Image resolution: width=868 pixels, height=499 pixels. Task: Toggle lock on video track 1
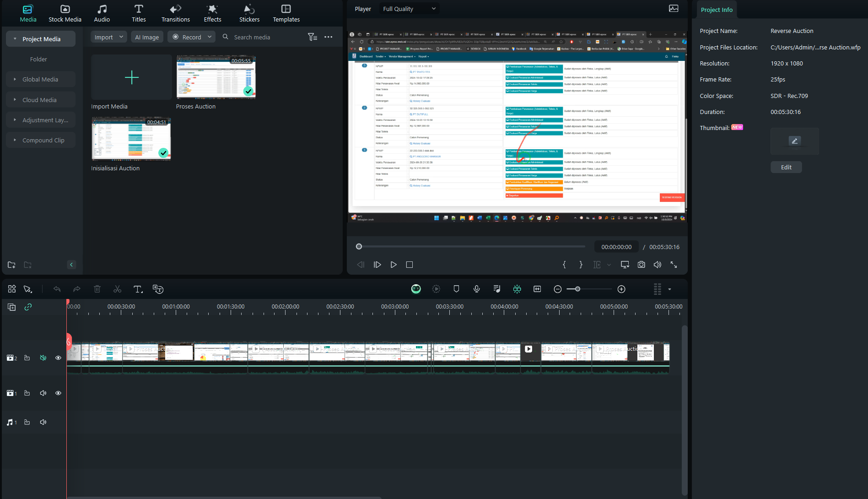(x=27, y=393)
